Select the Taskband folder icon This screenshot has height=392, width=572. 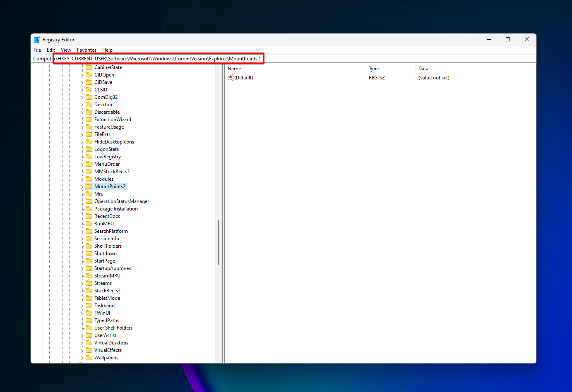[x=89, y=306]
